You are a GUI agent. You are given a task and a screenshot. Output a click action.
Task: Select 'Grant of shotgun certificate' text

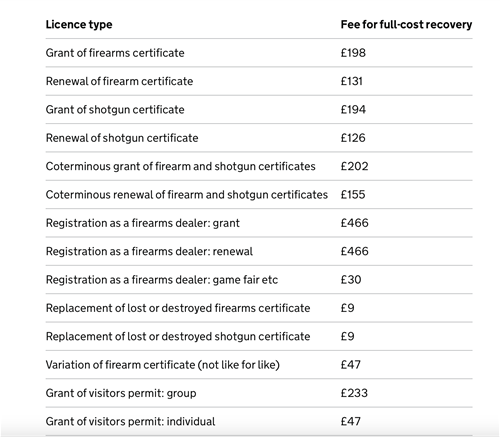(115, 110)
